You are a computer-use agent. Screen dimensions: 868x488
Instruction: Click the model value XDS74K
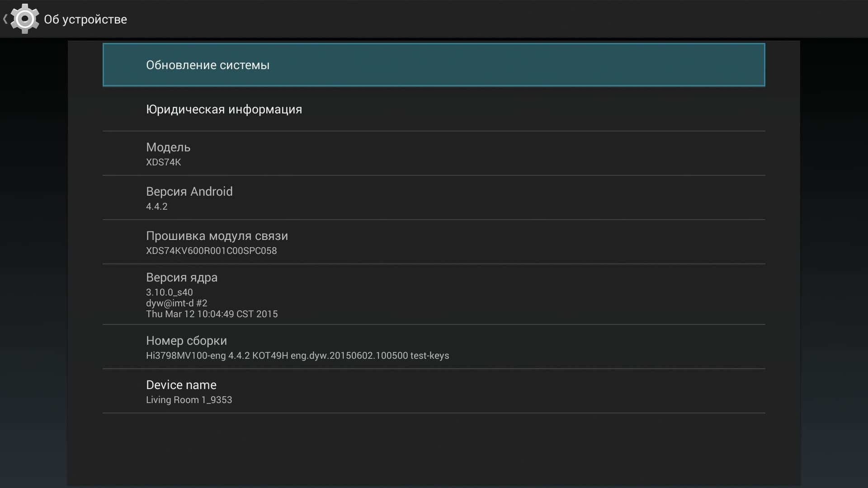(163, 162)
